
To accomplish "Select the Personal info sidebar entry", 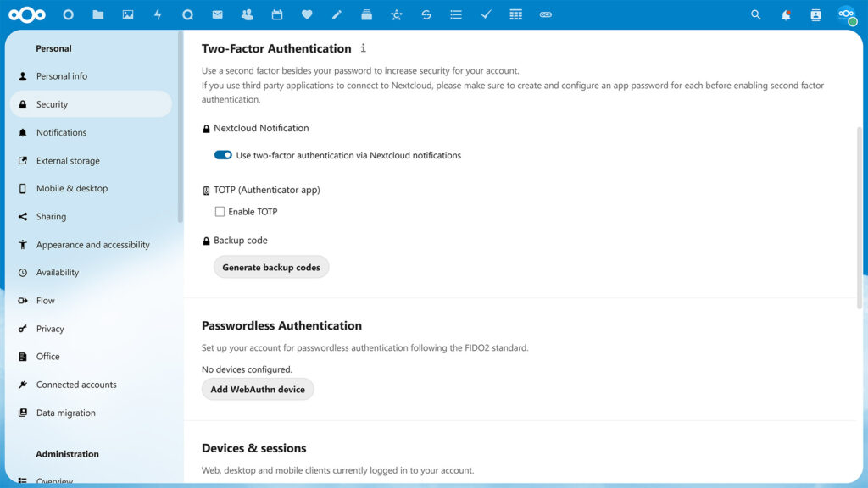I will click(x=65, y=75).
